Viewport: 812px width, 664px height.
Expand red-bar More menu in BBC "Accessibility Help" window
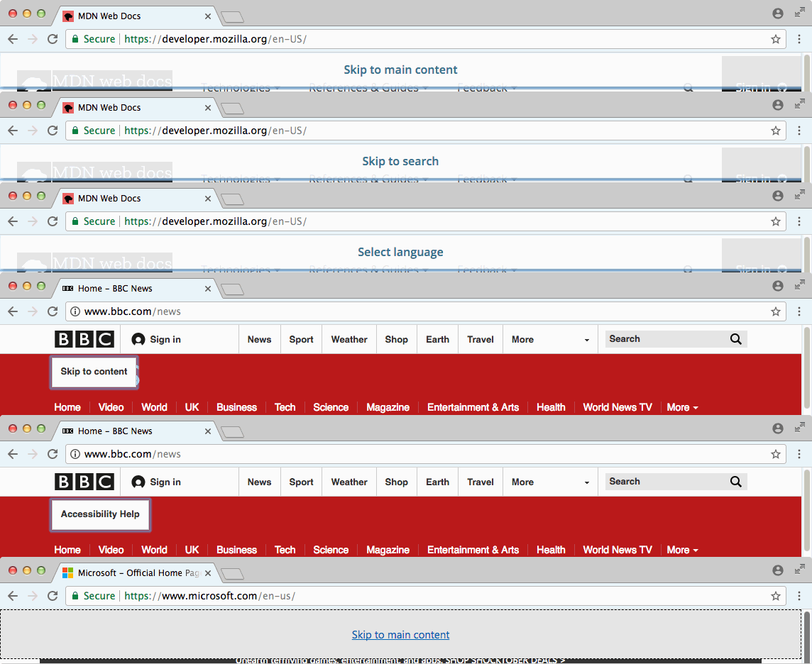point(683,550)
